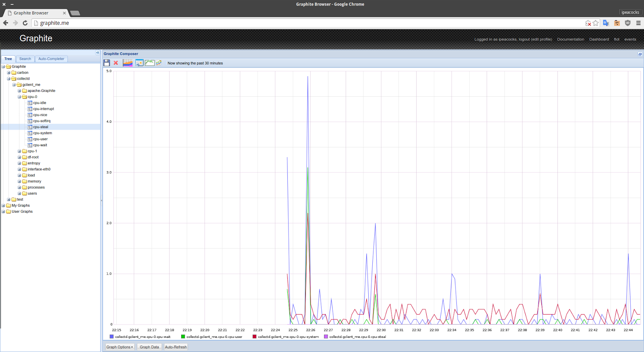Close the Graphite Browser tab
Screen dimensions: 644x352
tap(64, 13)
